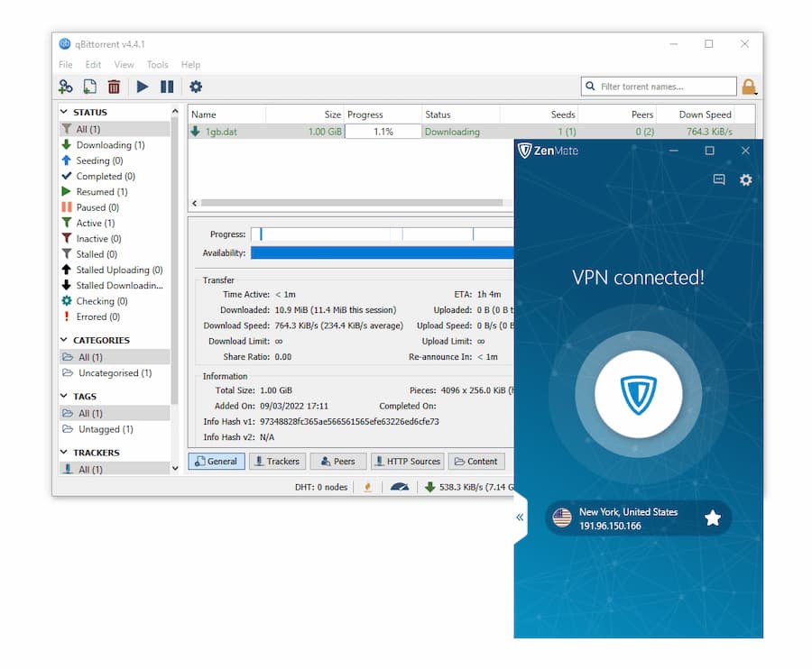
Task: Click the search magnifier icon in filter box
Action: point(590,86)
